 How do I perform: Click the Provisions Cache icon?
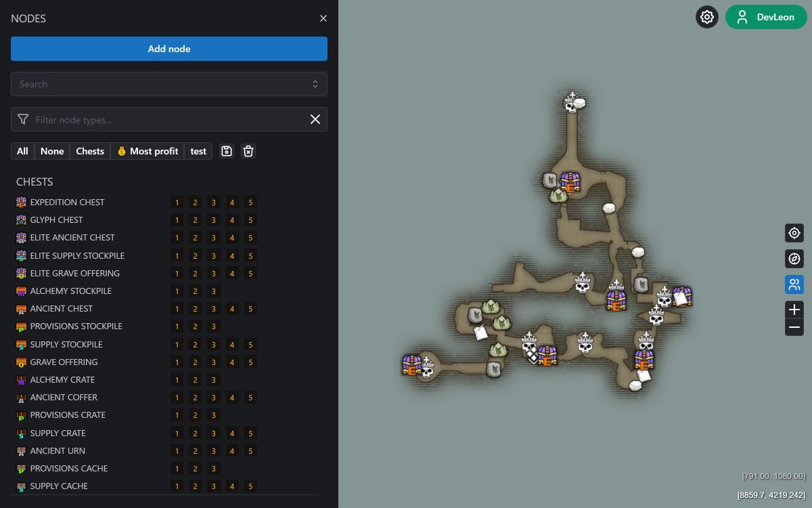pyautogui.click(x=21, y=468)
